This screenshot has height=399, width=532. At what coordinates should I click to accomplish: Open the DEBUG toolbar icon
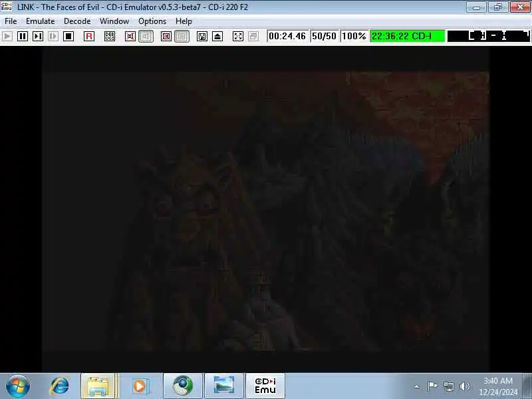click(110, 37)
